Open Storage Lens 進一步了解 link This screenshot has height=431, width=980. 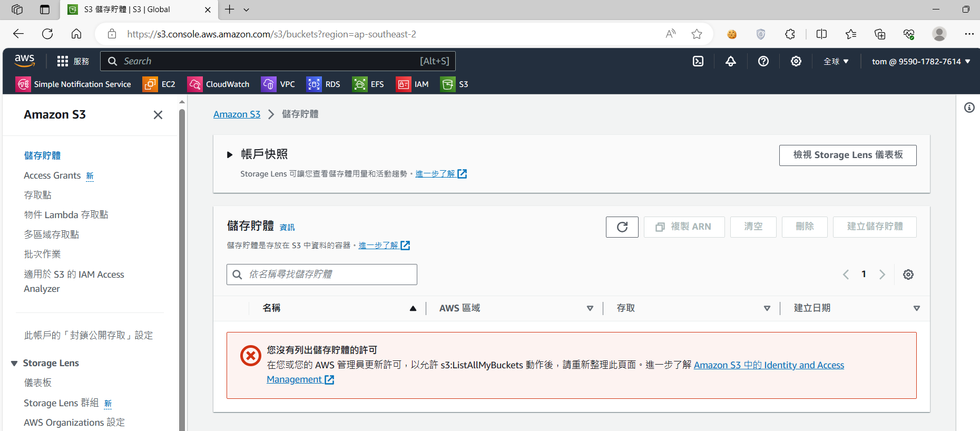[x=441, y=174]
